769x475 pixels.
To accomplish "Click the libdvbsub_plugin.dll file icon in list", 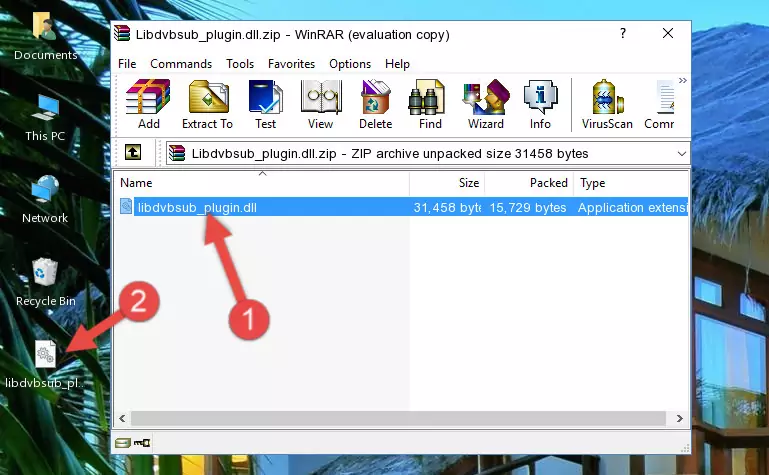I will pyautogui.click(x=126, y=206).
